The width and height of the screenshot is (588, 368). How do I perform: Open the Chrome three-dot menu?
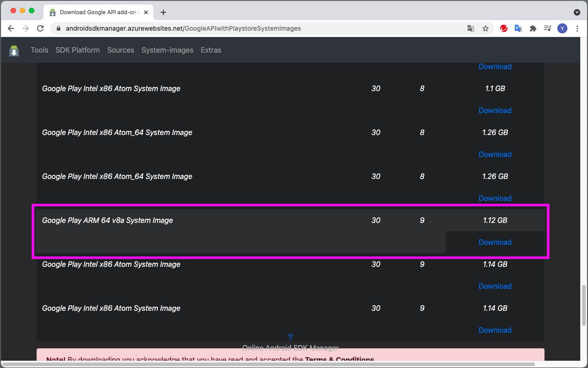tap(577, 28)
